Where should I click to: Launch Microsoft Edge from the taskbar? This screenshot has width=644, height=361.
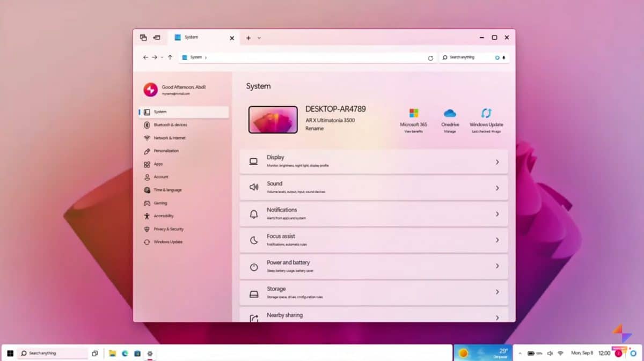124,353
